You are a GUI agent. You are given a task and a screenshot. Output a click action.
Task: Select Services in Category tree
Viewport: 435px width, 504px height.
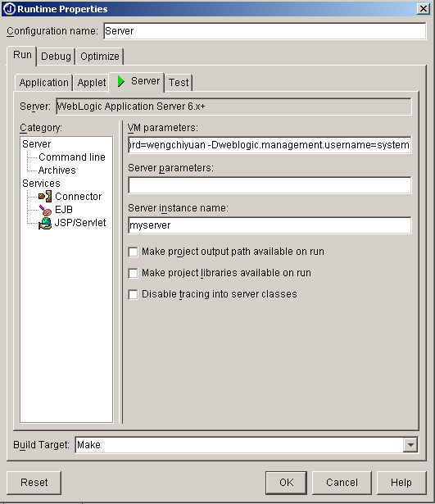(x=41, y=184)
